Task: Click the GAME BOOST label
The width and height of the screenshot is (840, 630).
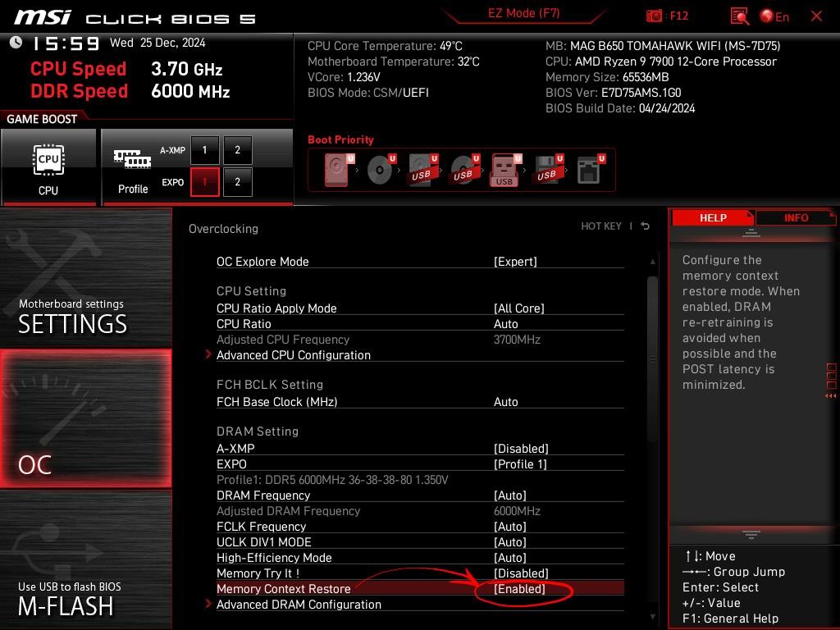Action: 42,119
